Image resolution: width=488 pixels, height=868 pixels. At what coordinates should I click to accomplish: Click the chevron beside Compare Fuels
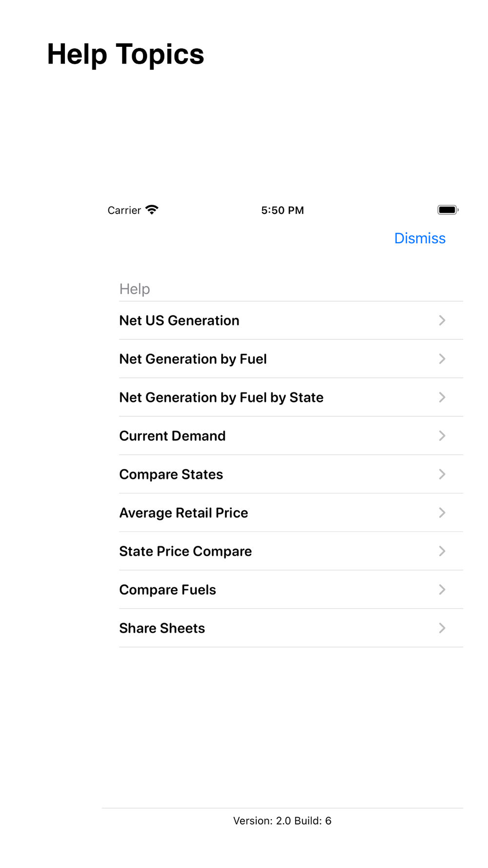pyautogui.click(x=442, y=590)
